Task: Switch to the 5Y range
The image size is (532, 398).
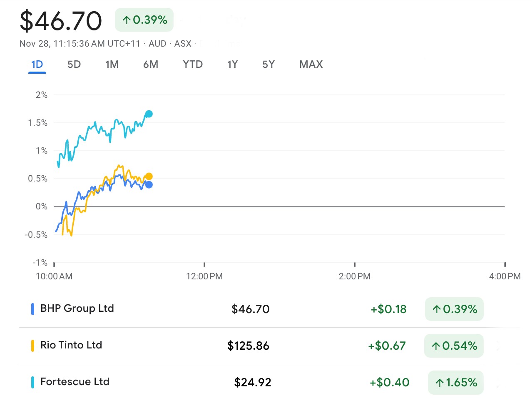Action: pos(268,65)
